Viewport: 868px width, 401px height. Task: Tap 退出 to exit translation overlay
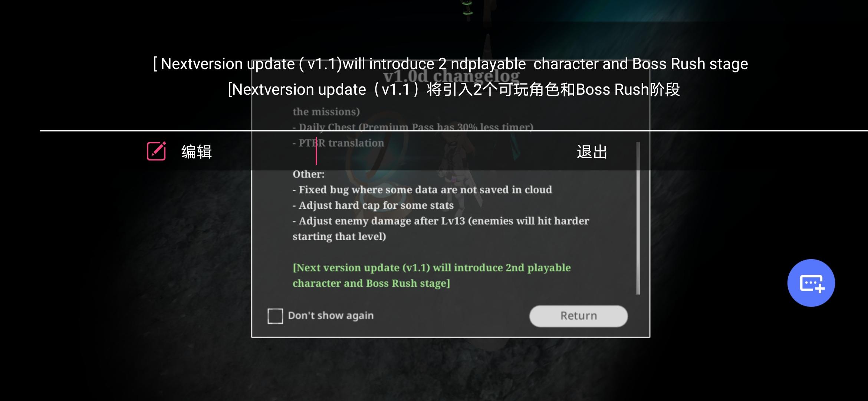coord(592,152)
